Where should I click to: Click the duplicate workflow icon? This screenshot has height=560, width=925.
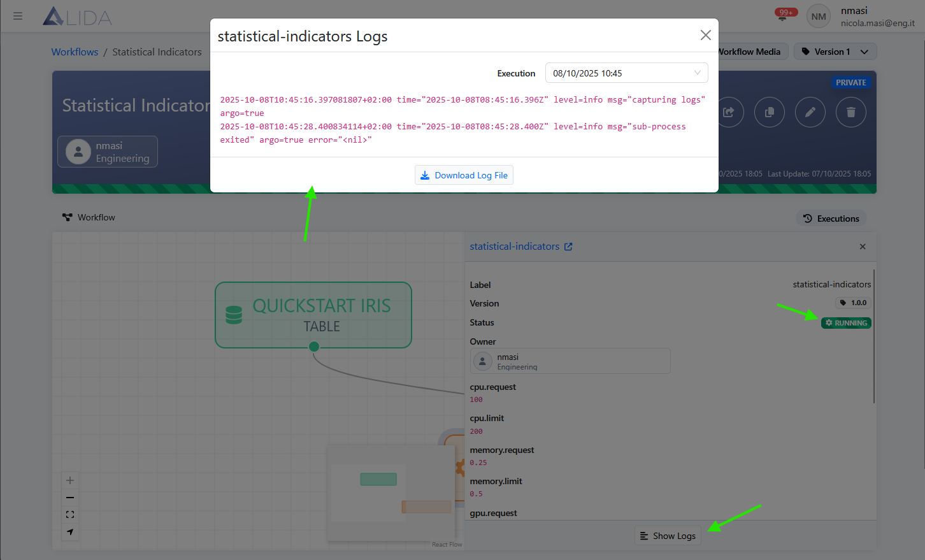[770, 112]
